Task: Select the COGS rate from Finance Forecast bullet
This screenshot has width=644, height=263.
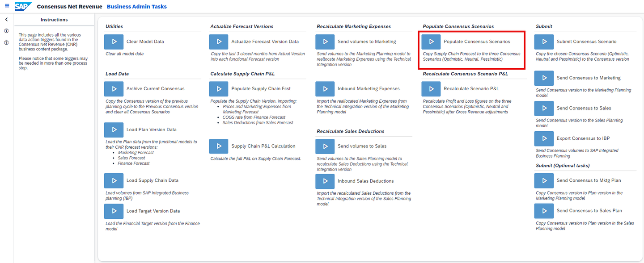Action: pyautogui.click(x=254, y=117)
